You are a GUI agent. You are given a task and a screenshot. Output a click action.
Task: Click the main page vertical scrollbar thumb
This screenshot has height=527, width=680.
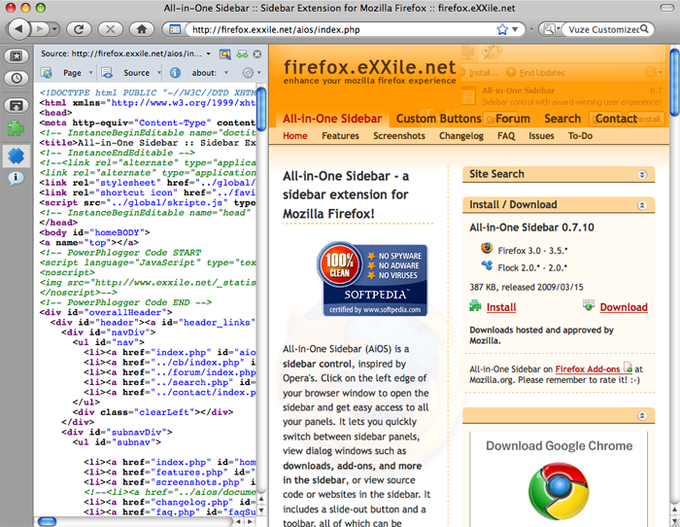(674, 82)
